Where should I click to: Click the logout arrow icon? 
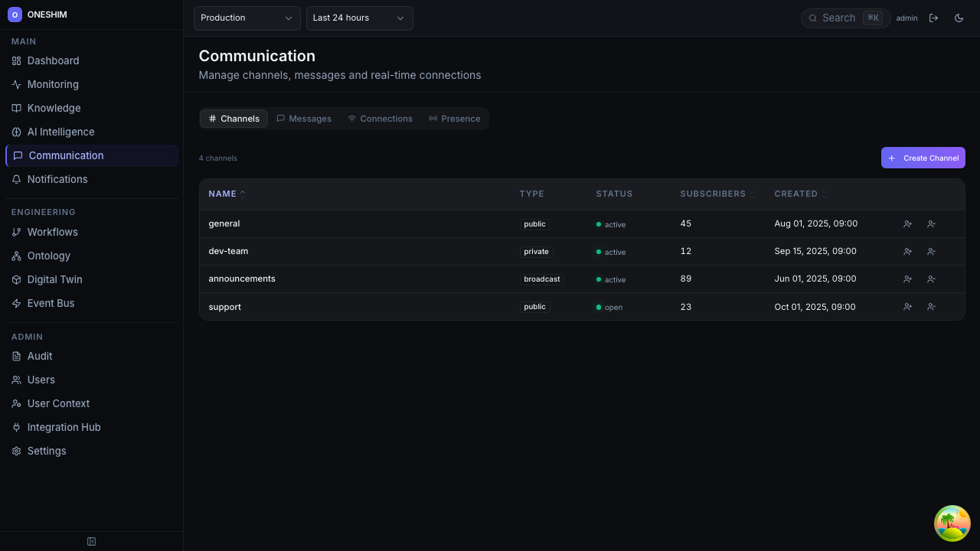[933, 18]
